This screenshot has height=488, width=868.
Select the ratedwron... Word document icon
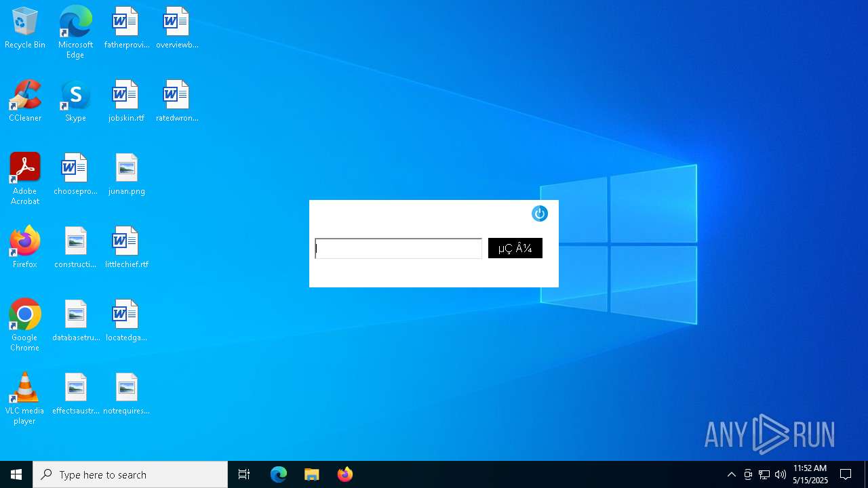(177, 102)
